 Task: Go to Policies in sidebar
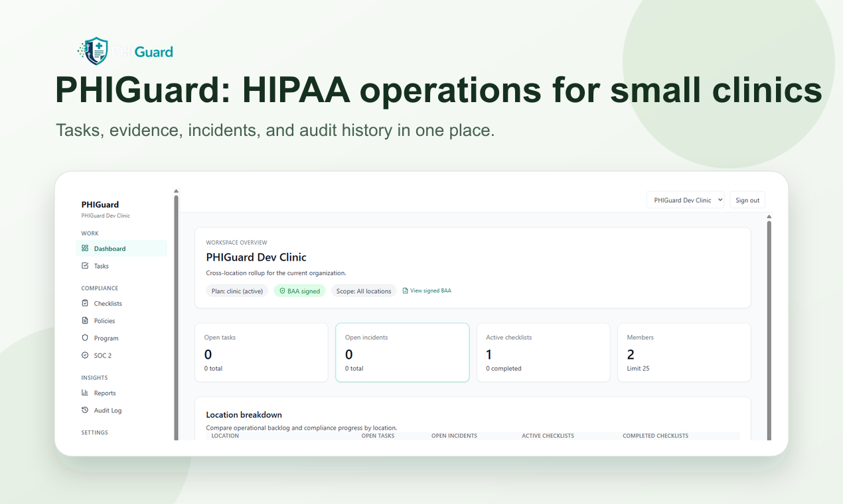pos(121,320)
